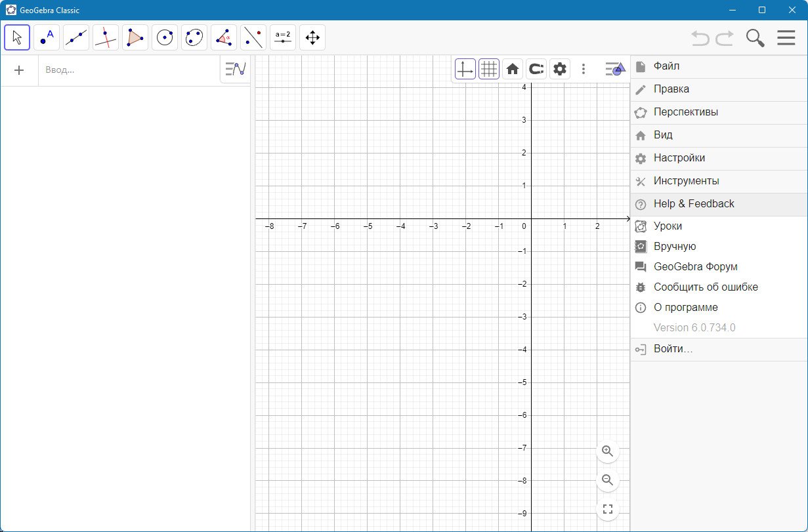Open О программе menu item
The height and width of the screenshot is (532, 808).
719,308
